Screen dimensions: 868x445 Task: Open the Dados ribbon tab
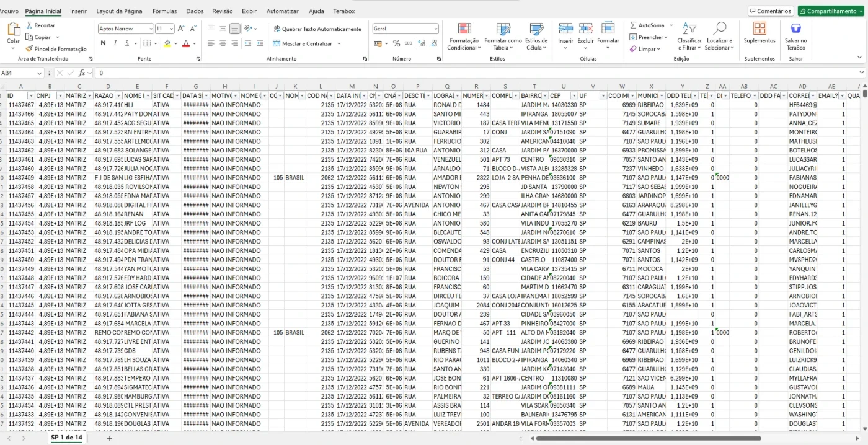pos(195,11)
